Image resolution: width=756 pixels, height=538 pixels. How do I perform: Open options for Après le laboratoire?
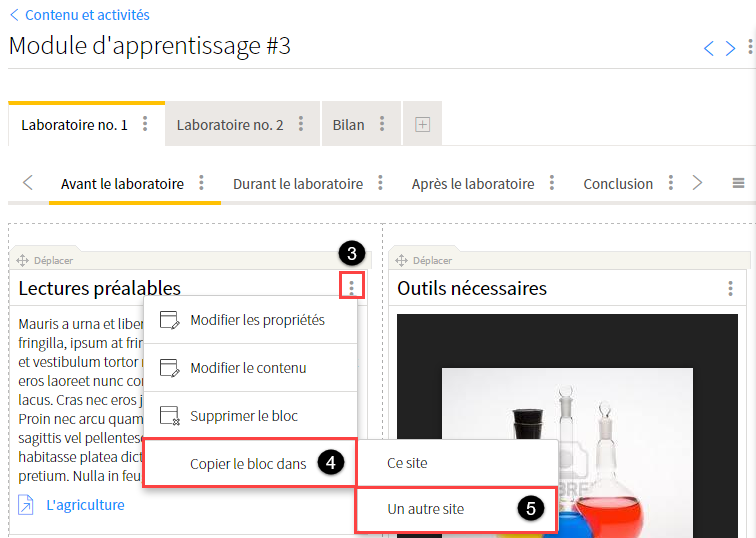click(552, 183)
